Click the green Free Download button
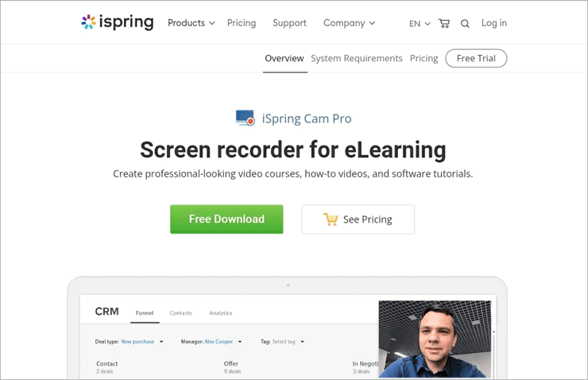This screenshot has height=380, width=588. [x=226, y=219]
